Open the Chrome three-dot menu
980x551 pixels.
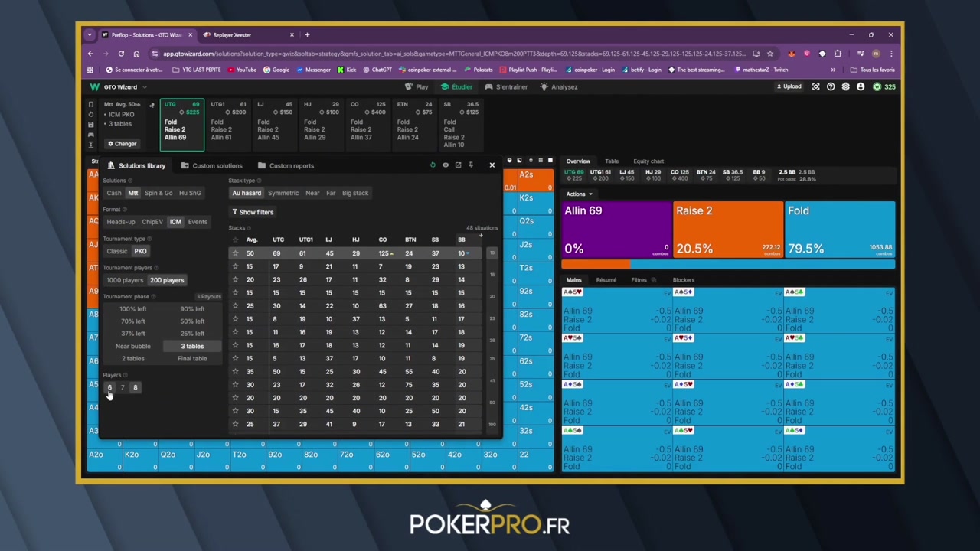coord(891,54)
